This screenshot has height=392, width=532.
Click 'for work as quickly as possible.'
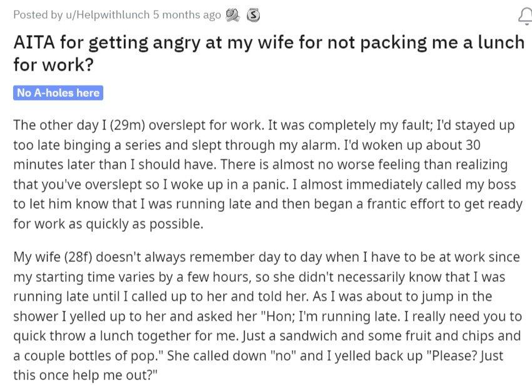pos(108,224)
